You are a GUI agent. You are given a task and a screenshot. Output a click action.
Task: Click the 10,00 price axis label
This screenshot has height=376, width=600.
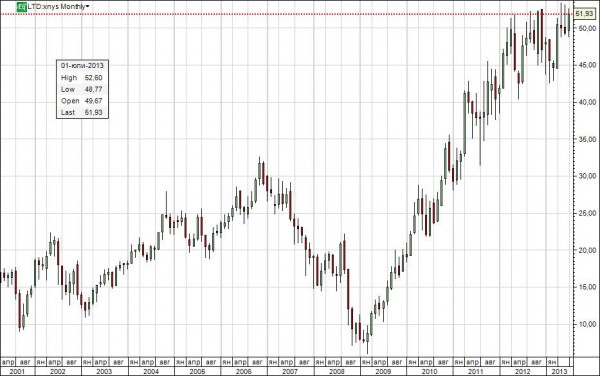(587, 324)
